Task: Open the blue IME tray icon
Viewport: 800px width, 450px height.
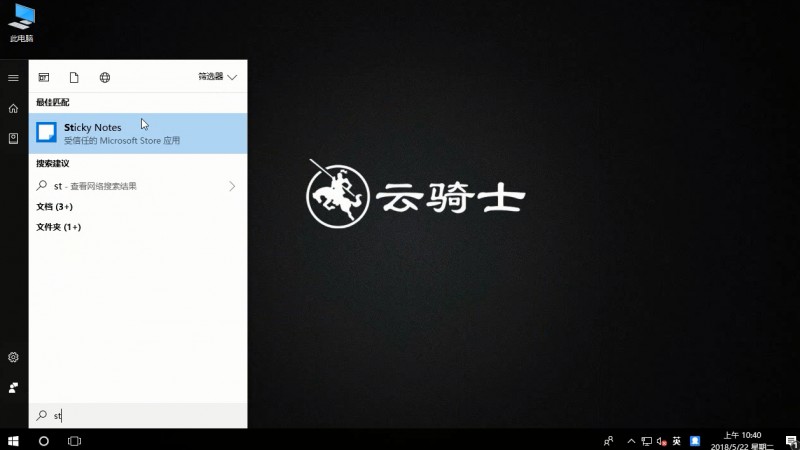Action: click(695, 441)
